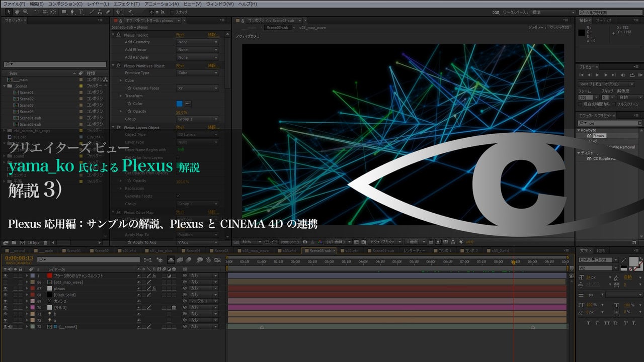Screen dimensions: 644x362
Task: Select the Zoom magnifier tool
Action: 26,12
